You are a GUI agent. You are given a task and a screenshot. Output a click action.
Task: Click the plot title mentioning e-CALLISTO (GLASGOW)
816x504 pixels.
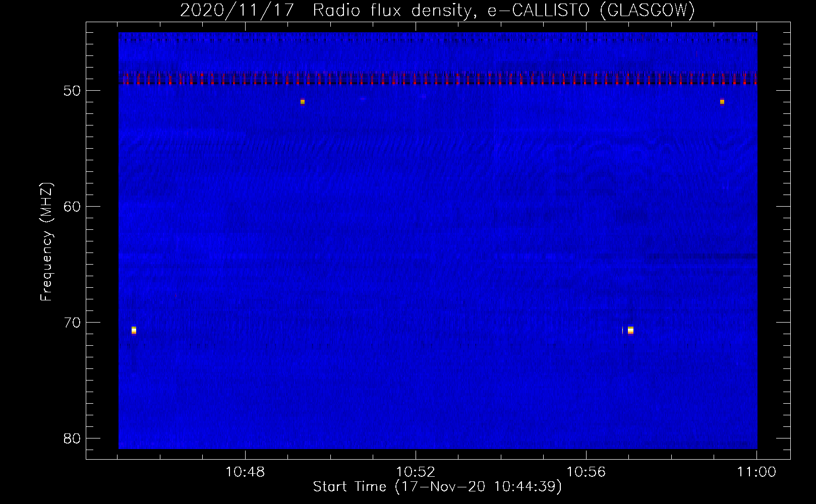437,10
